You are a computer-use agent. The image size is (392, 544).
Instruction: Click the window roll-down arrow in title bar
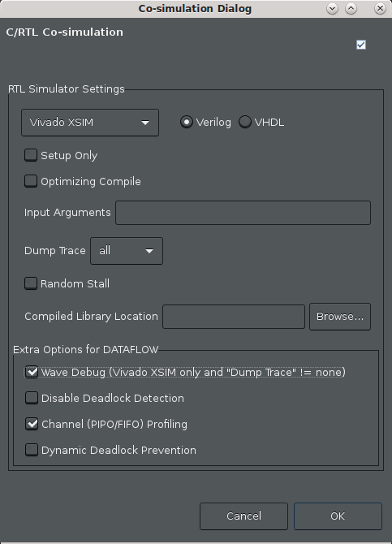point(332,9)
